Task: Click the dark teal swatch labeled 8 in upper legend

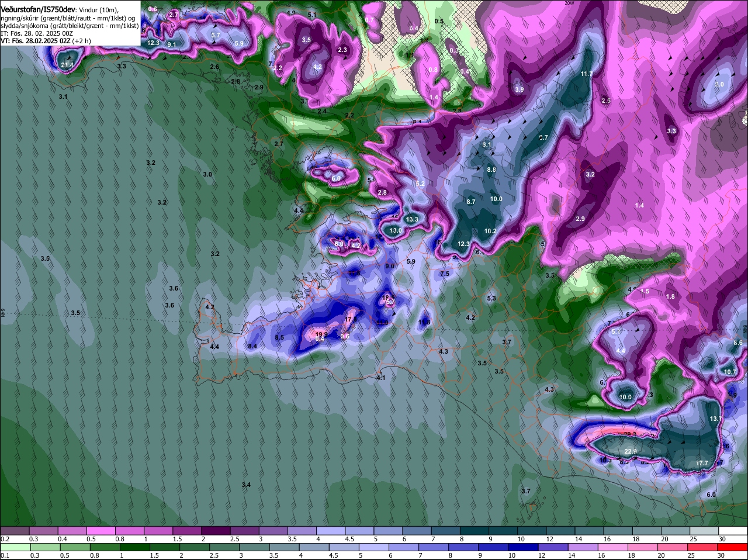Action: [x=475, y=530]
